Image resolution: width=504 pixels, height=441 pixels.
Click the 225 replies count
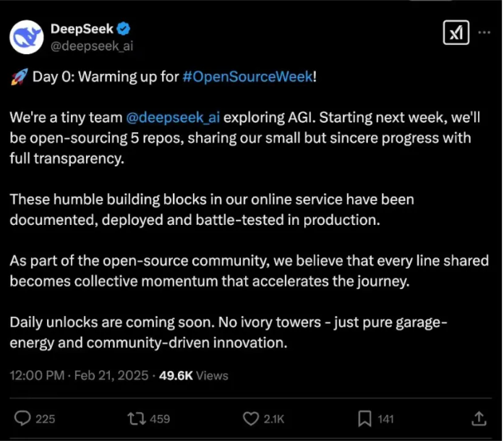pyautogui.click(x=46, y=419)
